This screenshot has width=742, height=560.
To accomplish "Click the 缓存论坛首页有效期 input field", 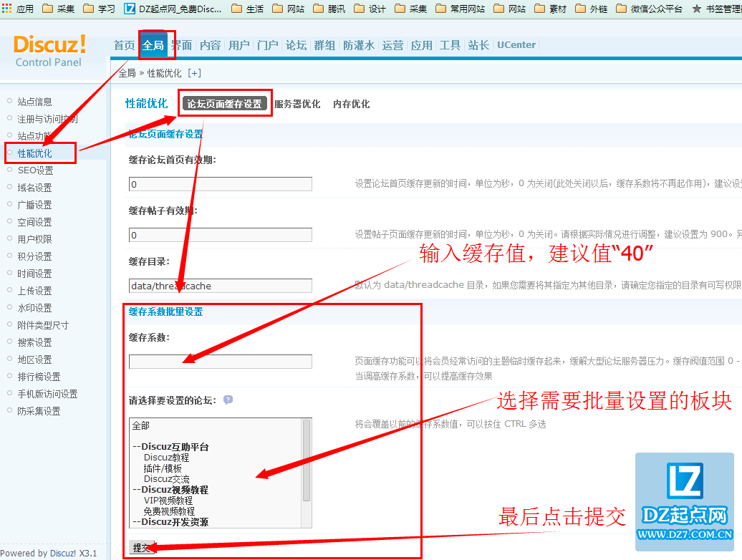I will [221, 184].
